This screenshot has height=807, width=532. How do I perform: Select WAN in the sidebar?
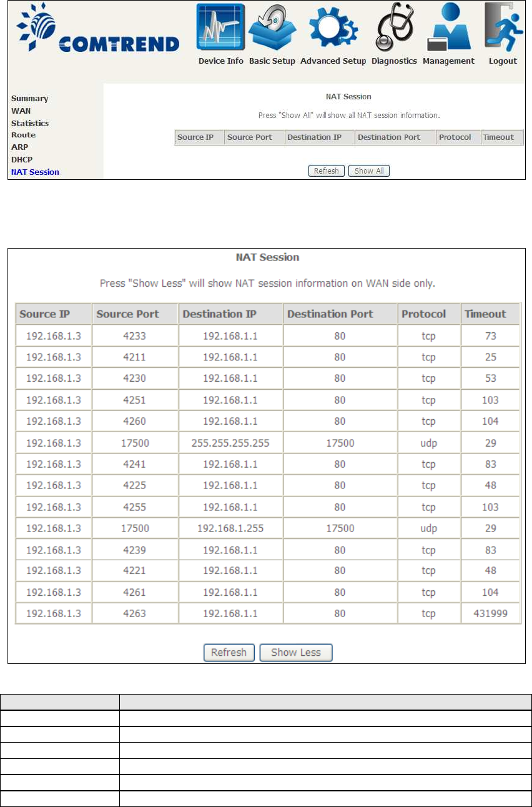pyautogui.click(x=21, y=111)
